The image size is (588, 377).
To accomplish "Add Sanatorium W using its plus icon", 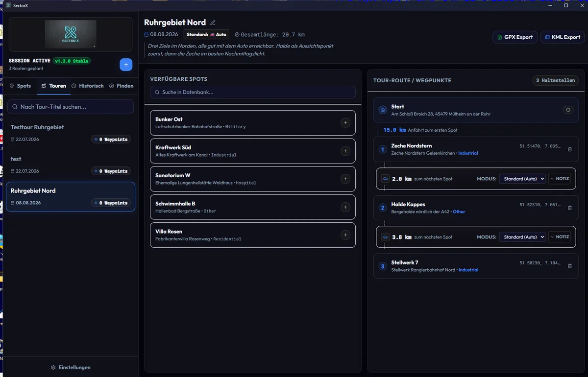I will tap(345, 179).
